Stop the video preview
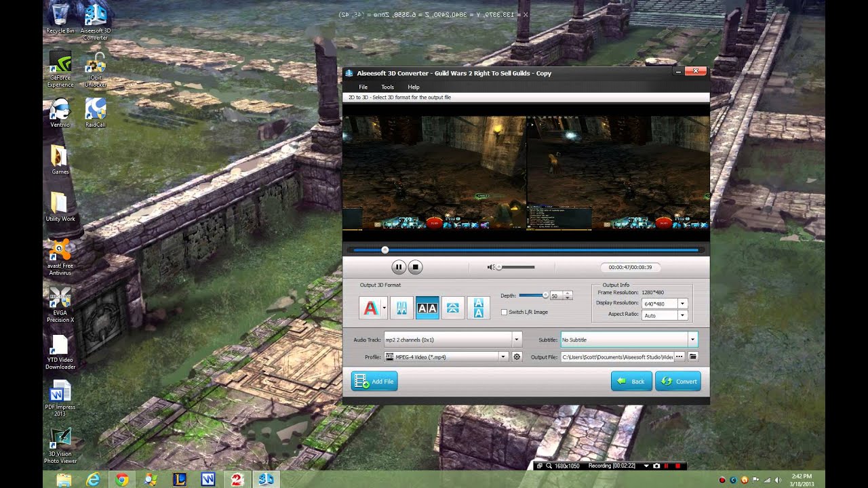This screenshot has height=488, width=868. click(x=416, y=267)
